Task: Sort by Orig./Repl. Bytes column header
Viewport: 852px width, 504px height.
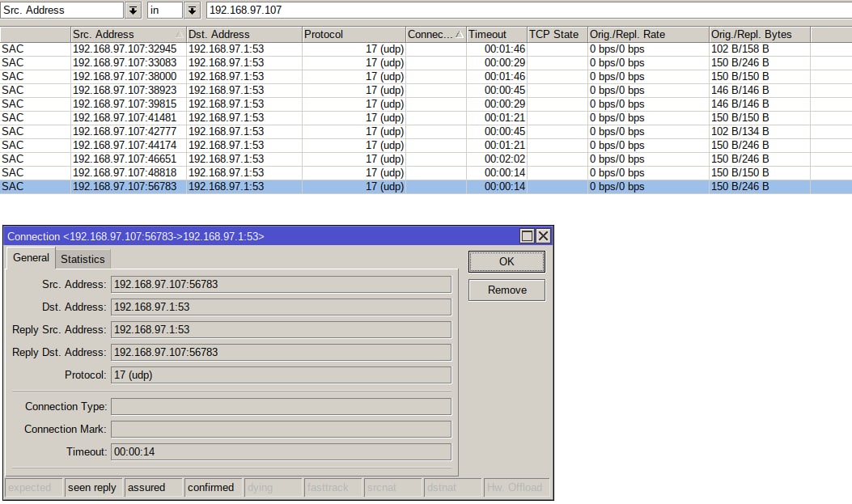Action: click(x=760, y=34)
